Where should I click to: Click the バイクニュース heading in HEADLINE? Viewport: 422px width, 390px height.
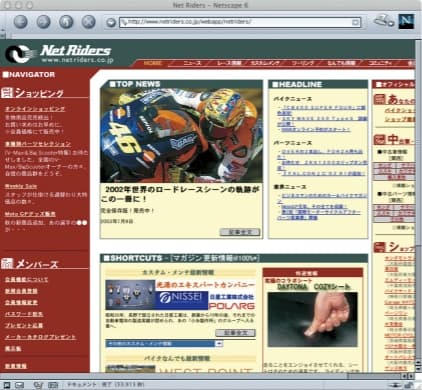click(293, 99)
